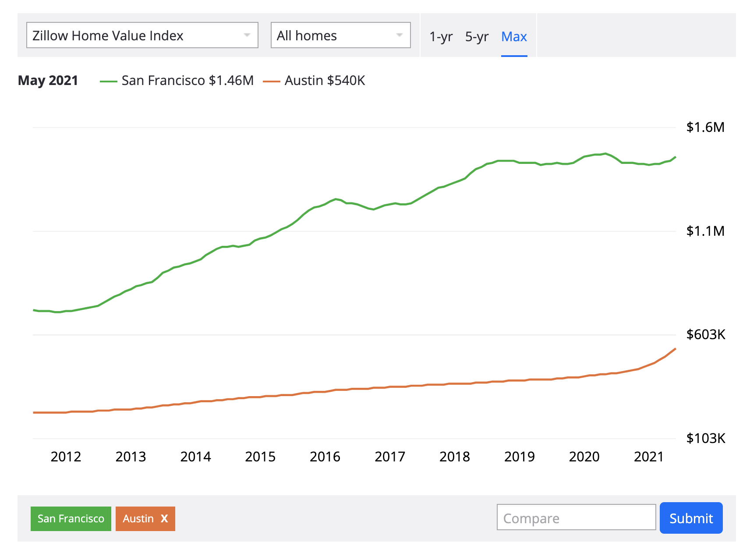Click the 2012 label on x-axis
The width and height of the screenshot is (750, 560).
click(x=66, y=457)
